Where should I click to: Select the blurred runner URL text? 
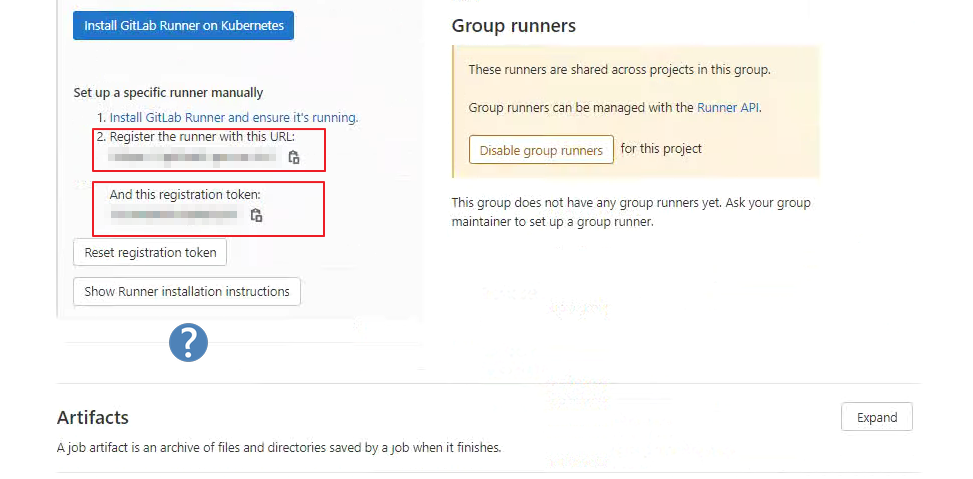(193, 156)
